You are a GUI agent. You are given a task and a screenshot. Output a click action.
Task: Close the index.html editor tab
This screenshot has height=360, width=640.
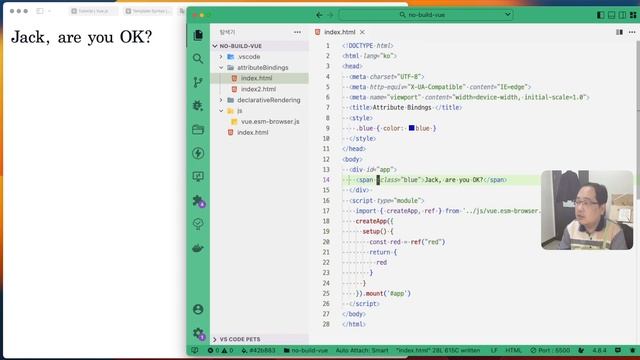point(362,32)
